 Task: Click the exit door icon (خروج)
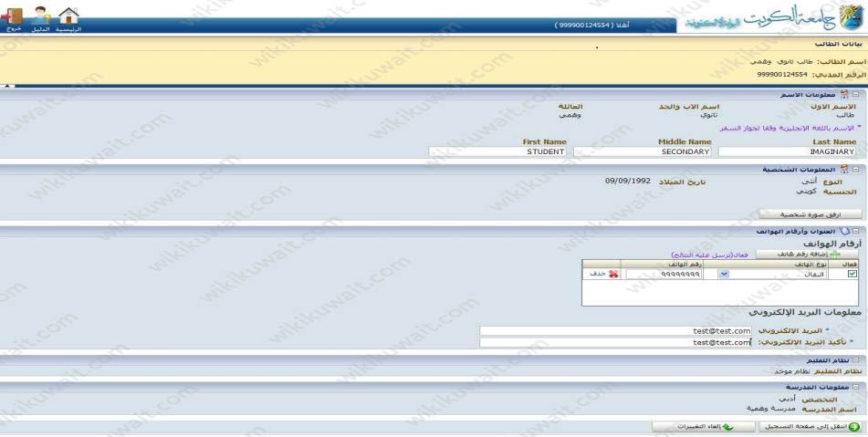tap(14, 16)
